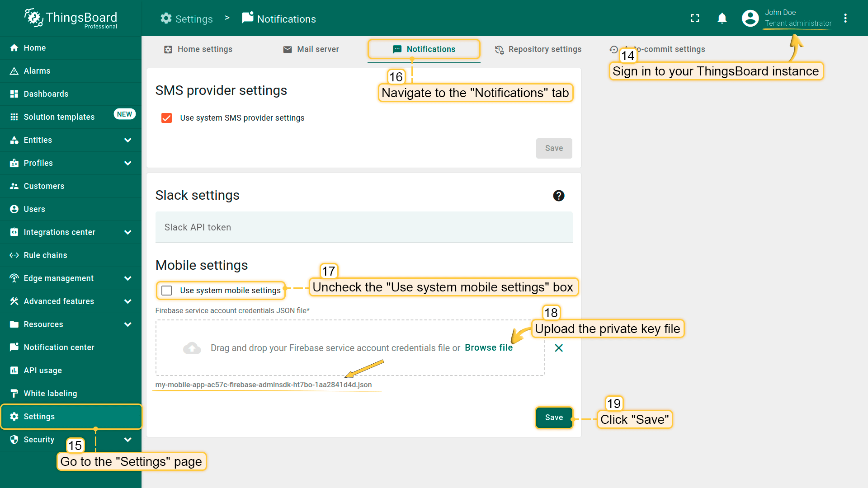The width and height of the screenshot is (868, 488).
Task: Save the mobile settings
Action: click(x=554, y=418)
